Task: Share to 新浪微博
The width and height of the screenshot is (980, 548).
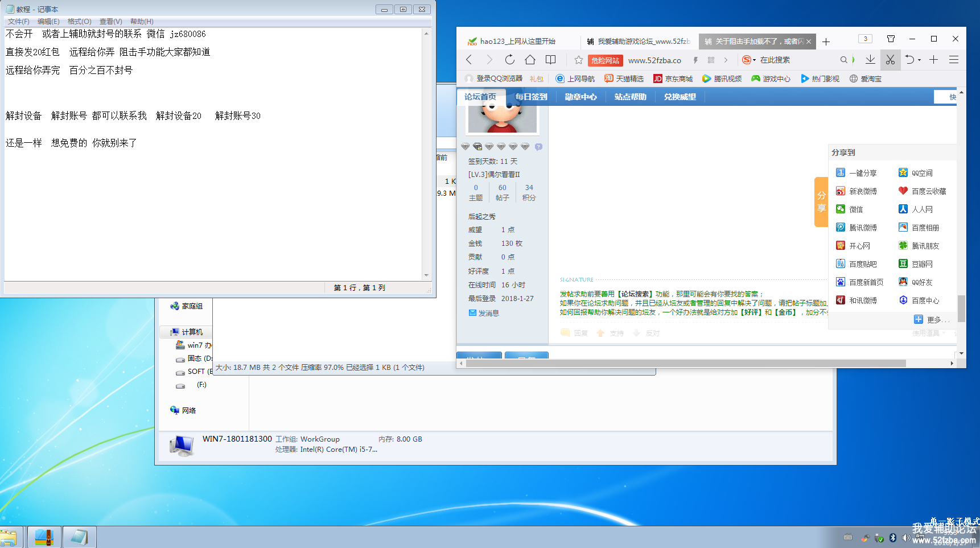Action: pyautogui.click(x=857, y=191)
